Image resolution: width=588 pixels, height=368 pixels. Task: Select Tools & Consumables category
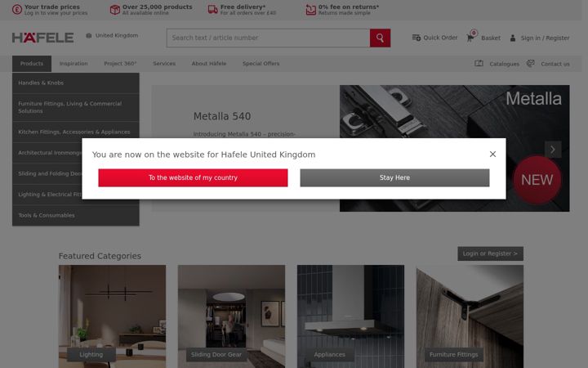coord(76,215)
